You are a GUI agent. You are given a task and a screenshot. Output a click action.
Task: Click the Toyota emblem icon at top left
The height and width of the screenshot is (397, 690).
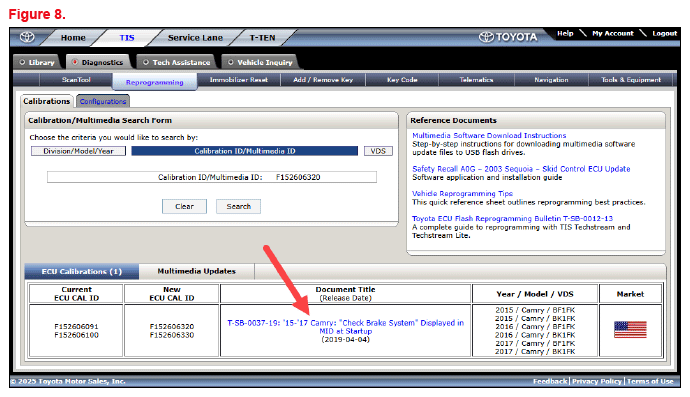27,37
